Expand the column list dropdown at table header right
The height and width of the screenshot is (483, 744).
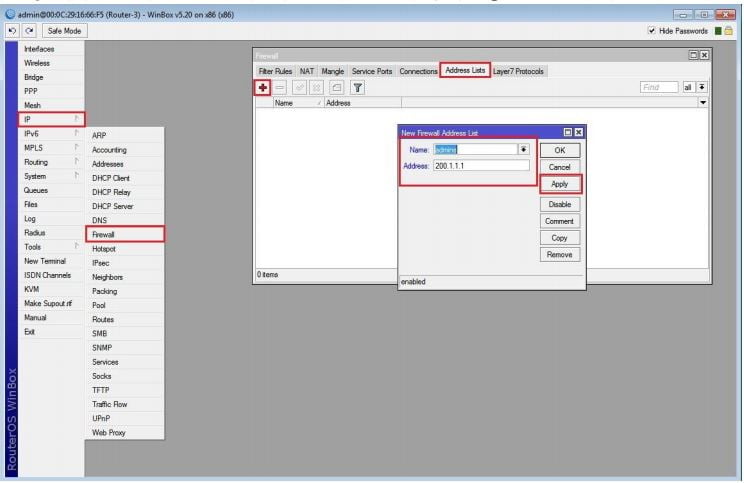[x=702, y=102]
